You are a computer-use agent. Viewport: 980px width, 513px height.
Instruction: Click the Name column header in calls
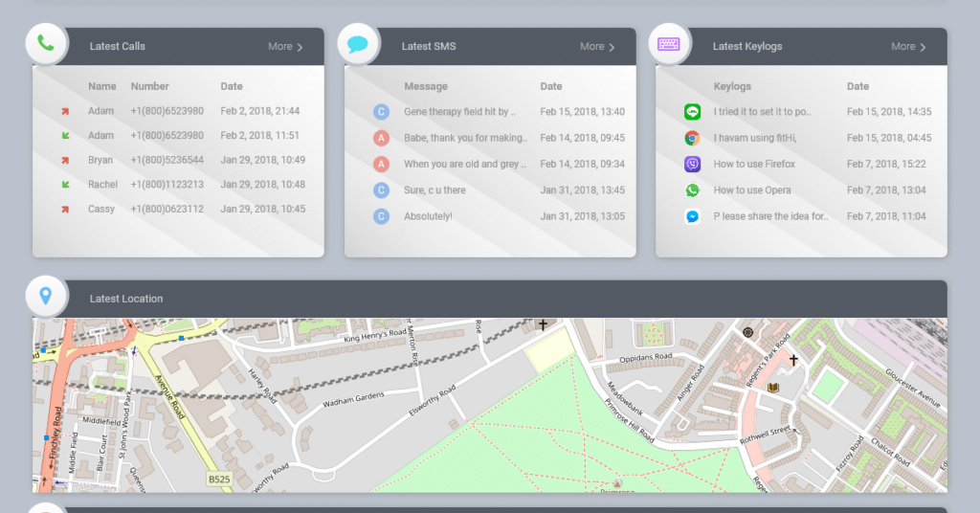[x=101, y=86]
